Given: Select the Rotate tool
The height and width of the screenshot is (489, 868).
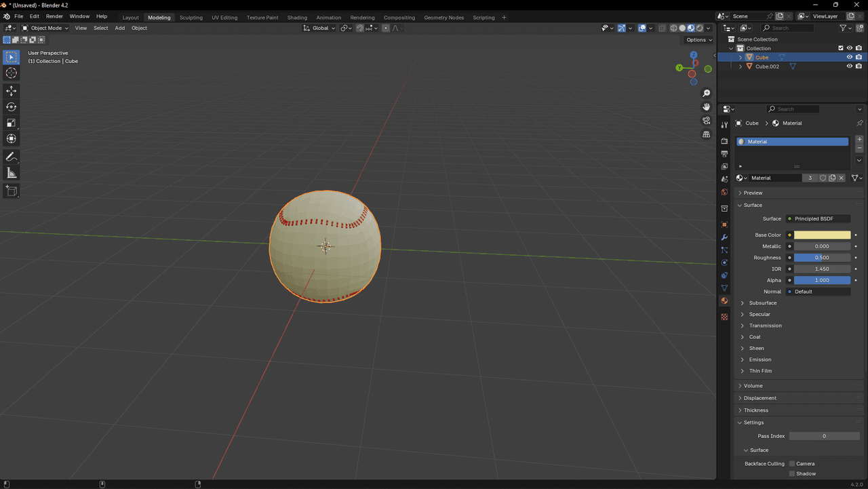Looking at the screenshot, I should pos(12,107).
